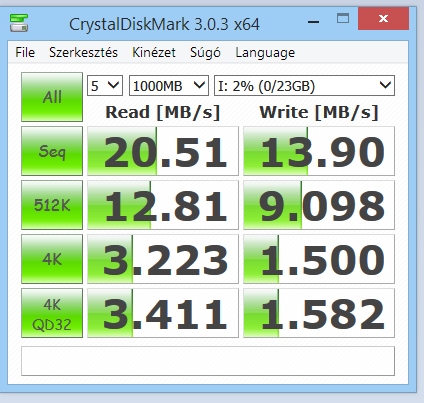Screen dimensions: 424x403
Task: Open the Language menu
Action: pos(265,53)
